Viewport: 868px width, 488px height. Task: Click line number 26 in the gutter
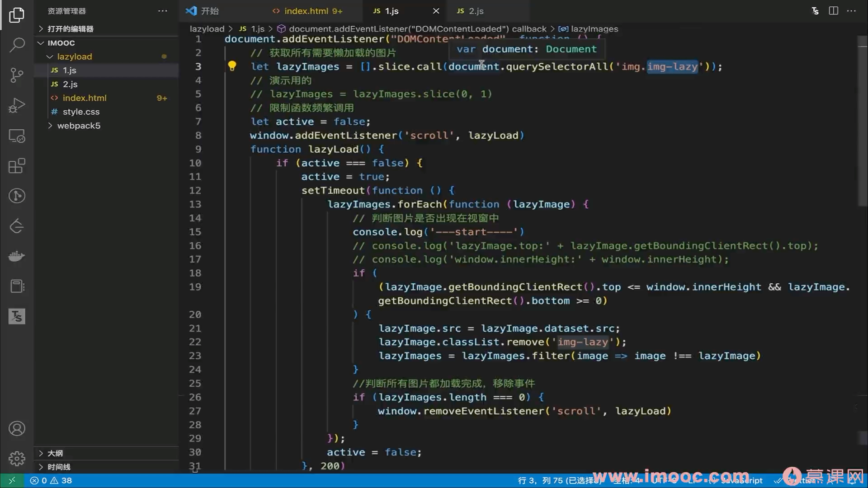(x=195, y=397)
